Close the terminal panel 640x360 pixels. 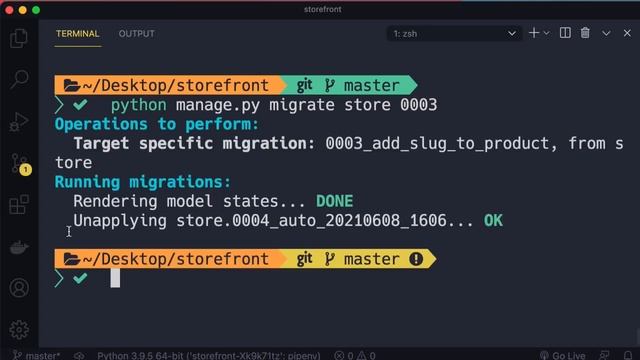click(x=627, y=33)
